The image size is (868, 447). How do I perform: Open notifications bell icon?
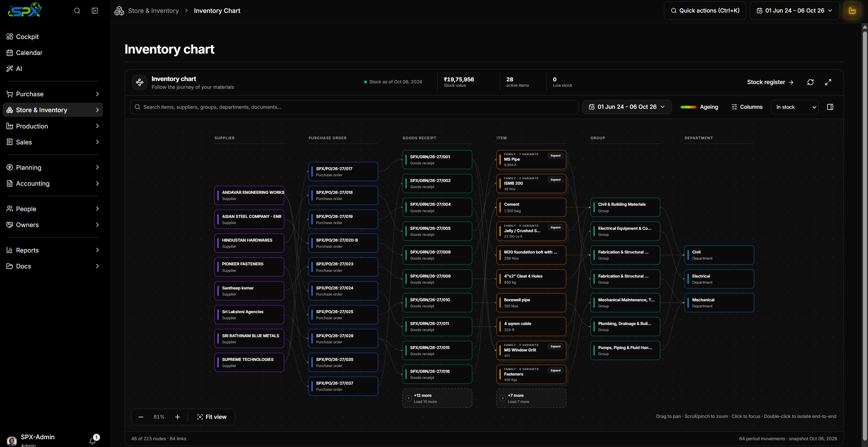[x=93, y=441]
